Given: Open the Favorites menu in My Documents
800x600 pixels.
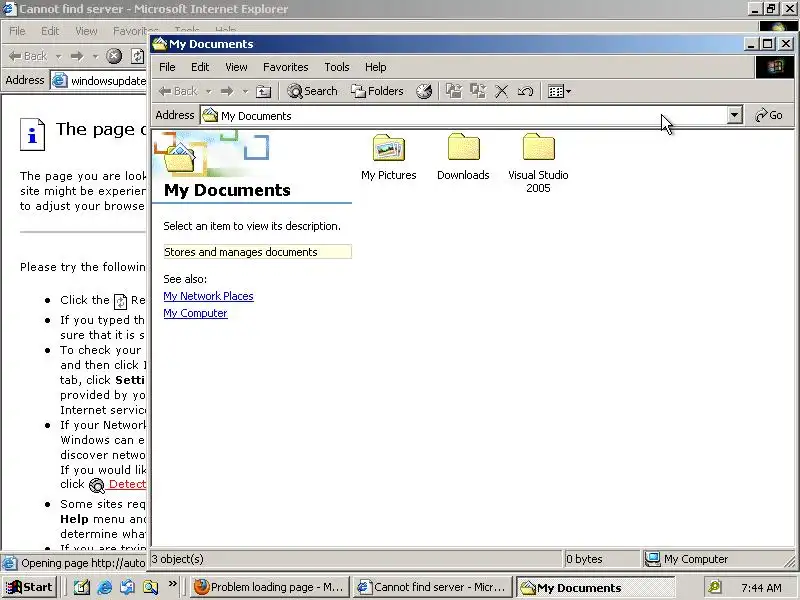Looking at the screenshot, I should click(x=286, y=67).
